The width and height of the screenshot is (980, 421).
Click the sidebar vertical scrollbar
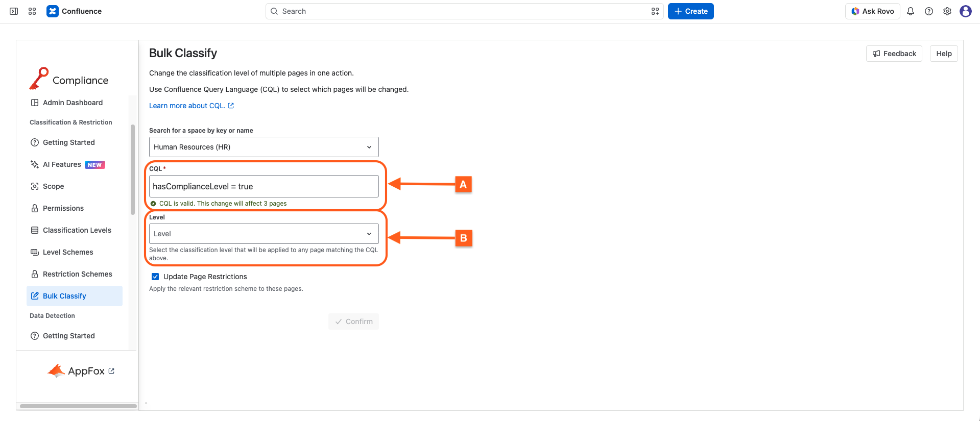[133, 169]
